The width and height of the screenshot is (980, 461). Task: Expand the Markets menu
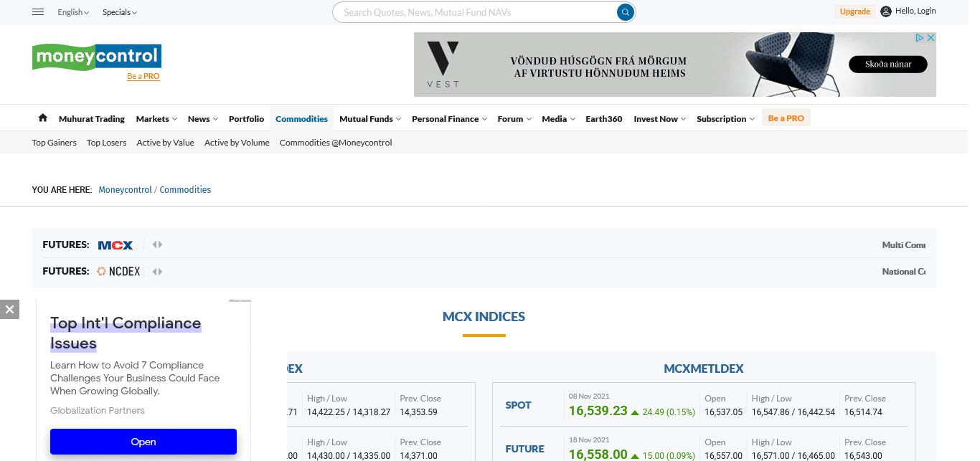(156, 119)
